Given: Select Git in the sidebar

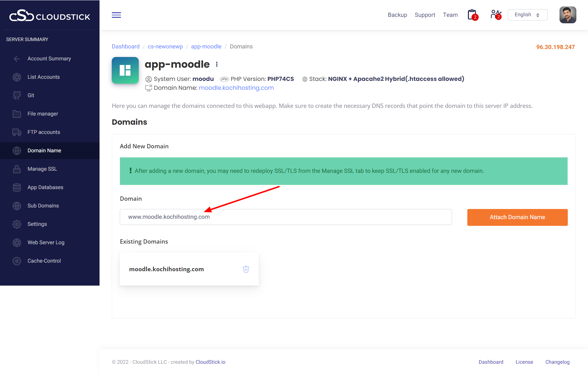Looking at the screenshot, I should 31,95.
